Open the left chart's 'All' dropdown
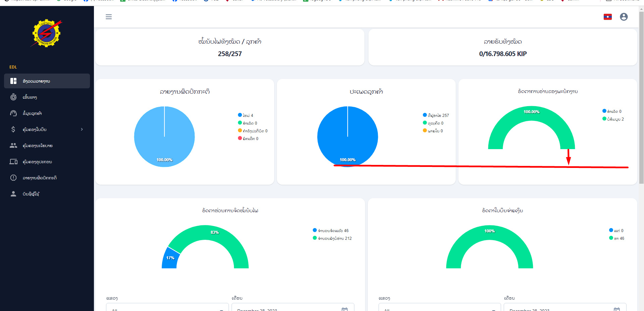Image resolution: width=644 pixels, height=311 pixels. point(167,308)
